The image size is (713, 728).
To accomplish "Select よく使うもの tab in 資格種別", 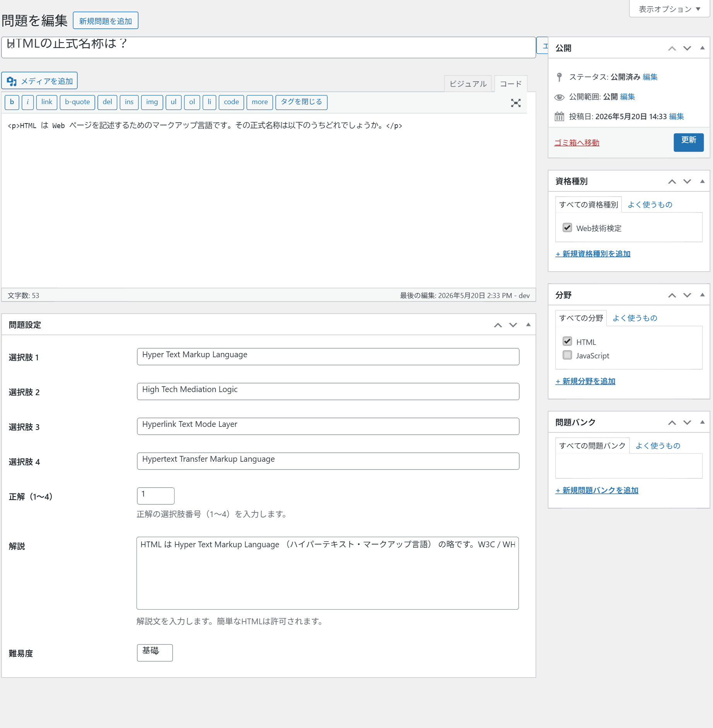I will [650, 204].
